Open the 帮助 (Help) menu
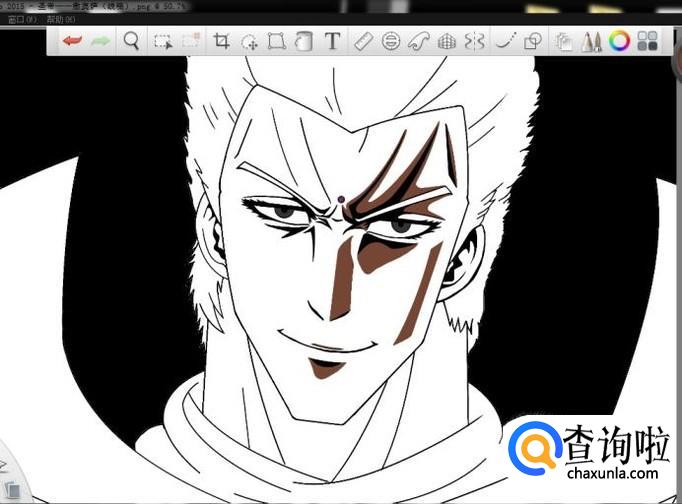 tap(60, 20)
